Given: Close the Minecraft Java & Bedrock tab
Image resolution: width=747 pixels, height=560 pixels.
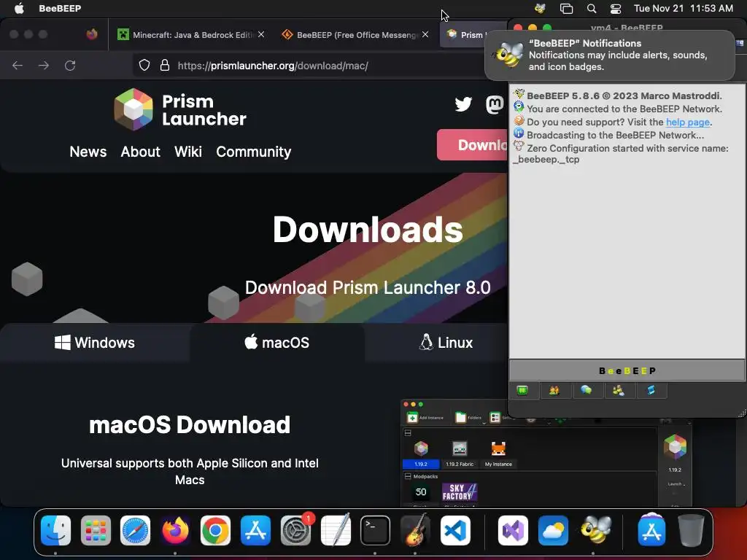Looking at the screenshot, I should [261, 34].
